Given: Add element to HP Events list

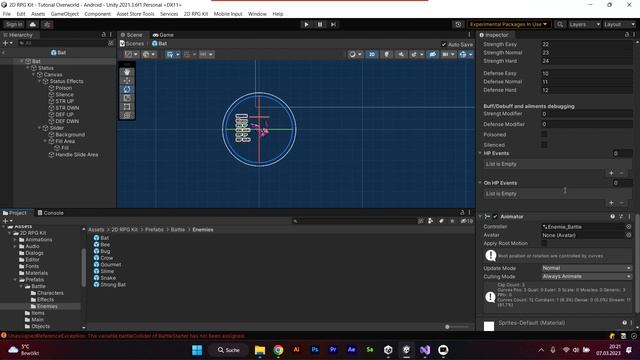Looking at the screenshot, I should coord(611,173).
